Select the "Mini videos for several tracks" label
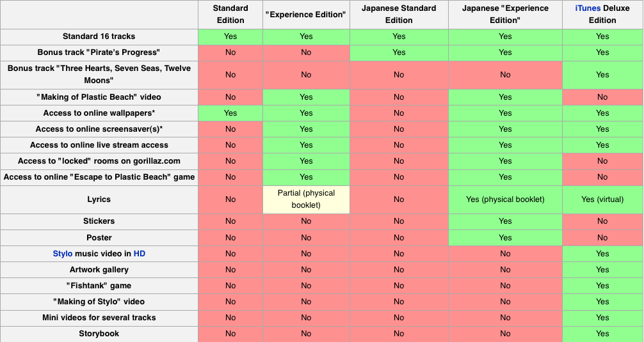 [99, 318]
